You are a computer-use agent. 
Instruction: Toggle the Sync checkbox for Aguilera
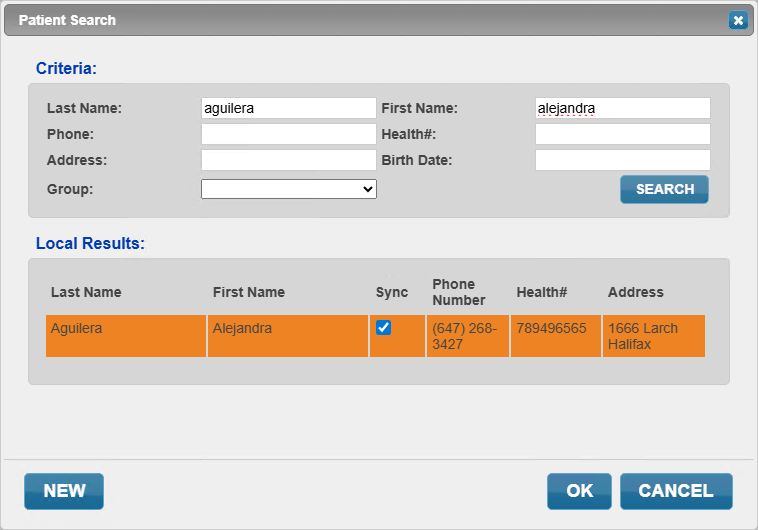pos(383,328)
